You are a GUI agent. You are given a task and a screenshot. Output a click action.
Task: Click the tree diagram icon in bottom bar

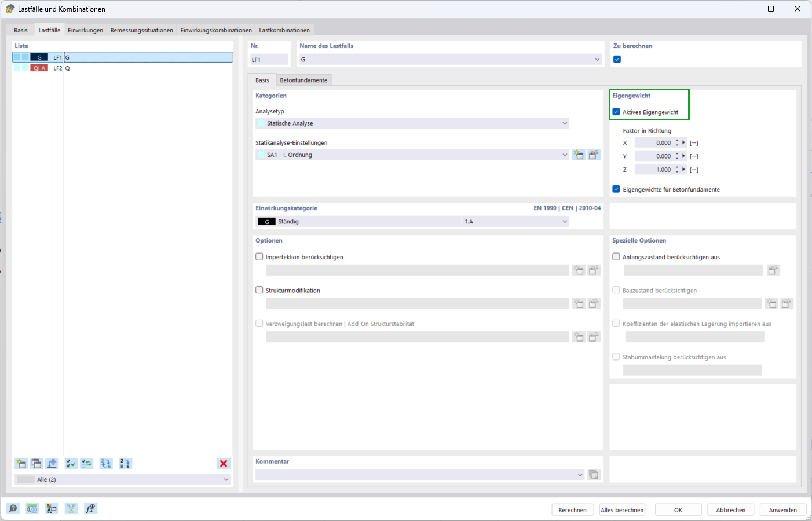pos(71,508)
